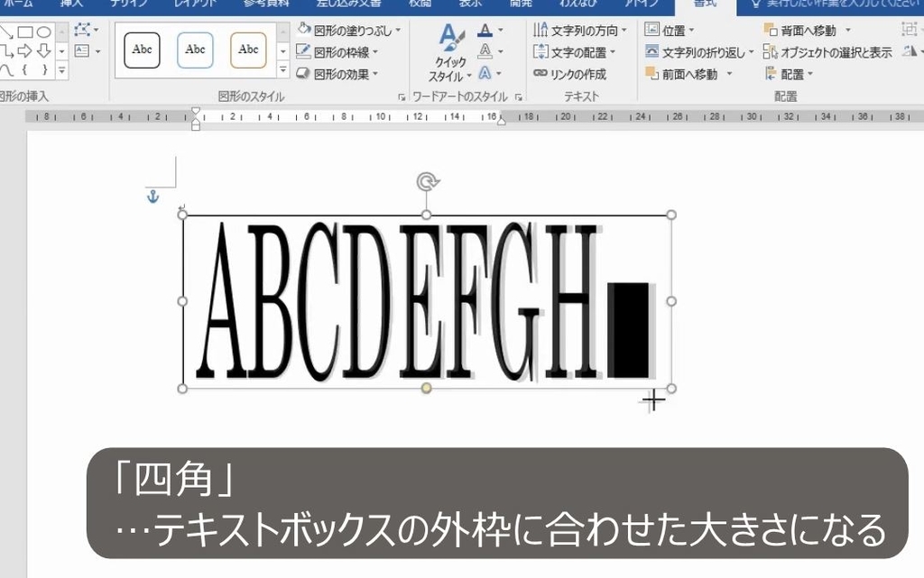Pick the left brace shape

pyautogui.click(x=24, y=70)
